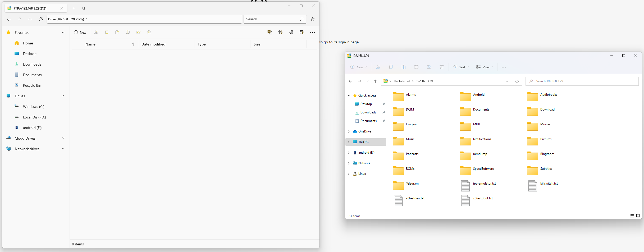Select the DCIM folder in Explorer
644x252 pixels.
click(x=404, y=111)
